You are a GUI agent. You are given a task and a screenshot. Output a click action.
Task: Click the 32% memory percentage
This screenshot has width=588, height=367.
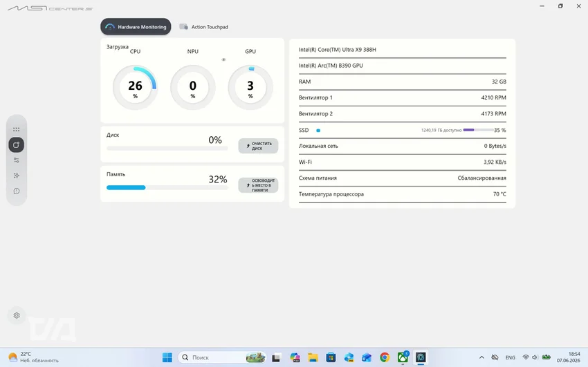tap(218, 180)
